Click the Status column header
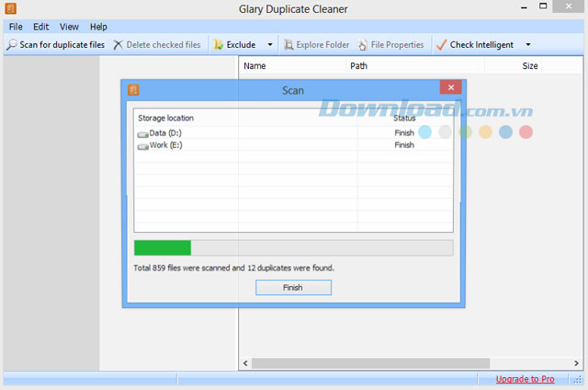The width and height of the screenshot is (588, 390). pos(404,118)
